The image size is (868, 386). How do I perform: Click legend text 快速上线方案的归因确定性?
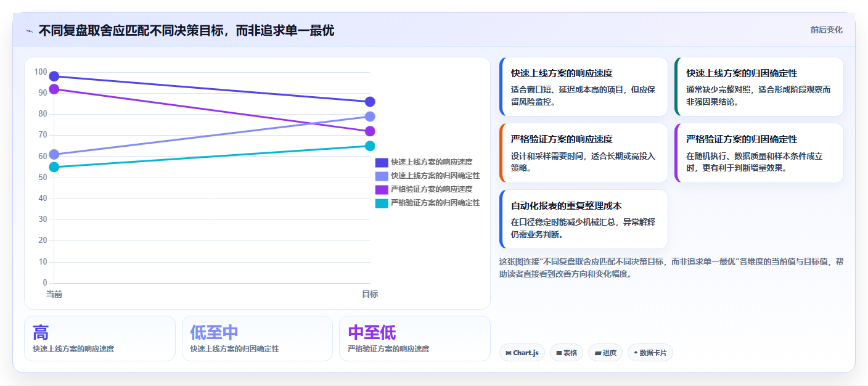click(x=435, y=176)
